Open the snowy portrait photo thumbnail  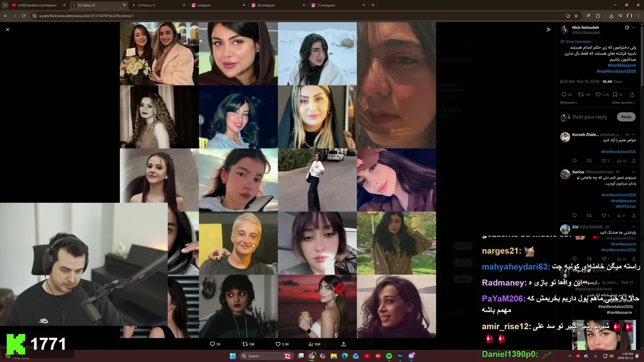(x=317, y=54)
